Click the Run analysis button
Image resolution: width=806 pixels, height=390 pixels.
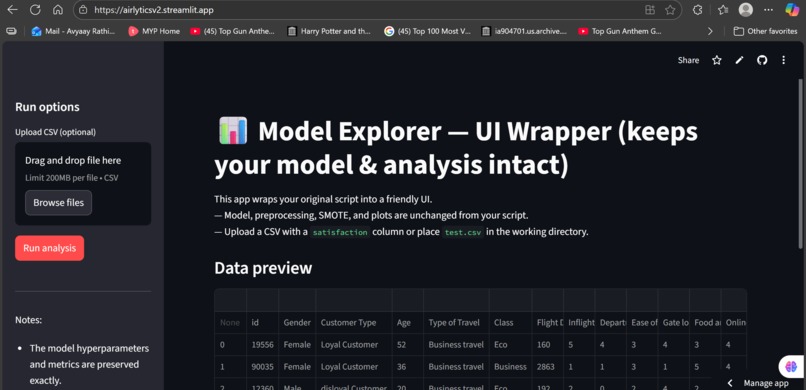click(x=49, y=248)
